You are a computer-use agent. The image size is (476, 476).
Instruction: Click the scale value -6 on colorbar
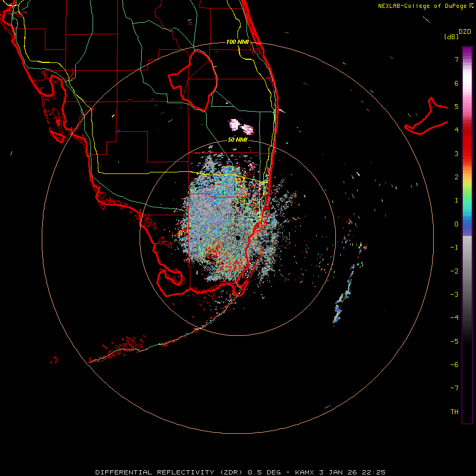pyautogui.click(x=454, y=365)
